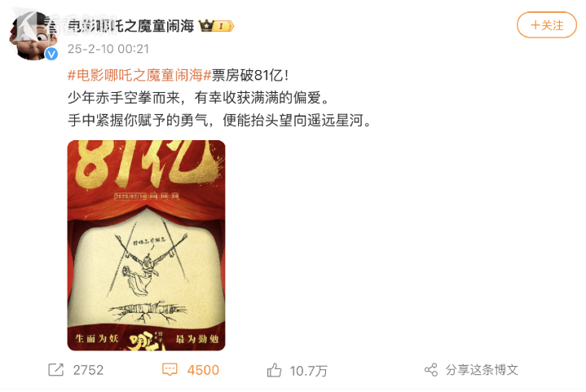Click the repost arrow icon
This screenshot has width=586, height=392.
(x=56, y=370)
